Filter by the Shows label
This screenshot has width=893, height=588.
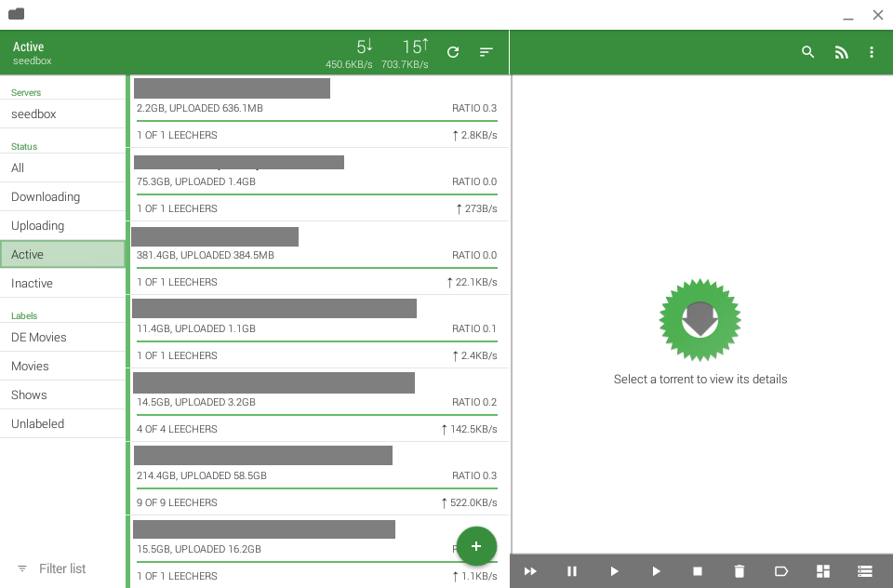(62, 394)
